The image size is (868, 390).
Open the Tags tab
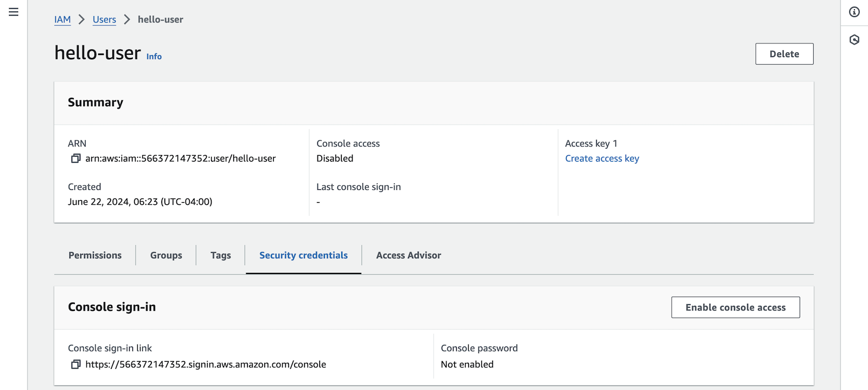[220, 255]
